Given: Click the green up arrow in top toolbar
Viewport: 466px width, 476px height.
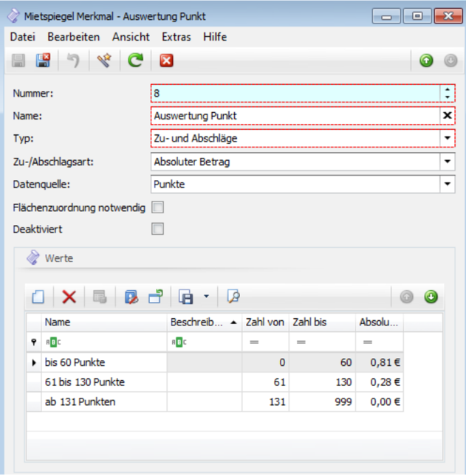Looking at the screenshot, I should [x=426, y=61].
